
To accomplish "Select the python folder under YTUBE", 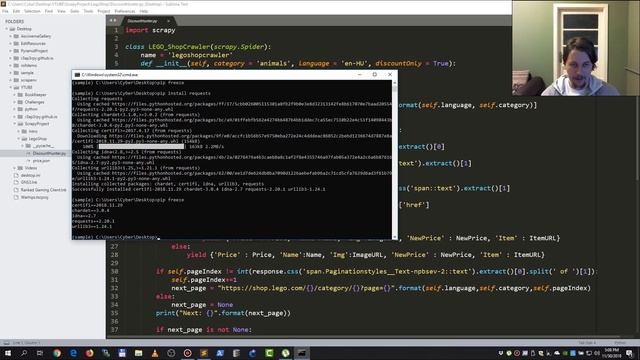I will tap(31, 109).
